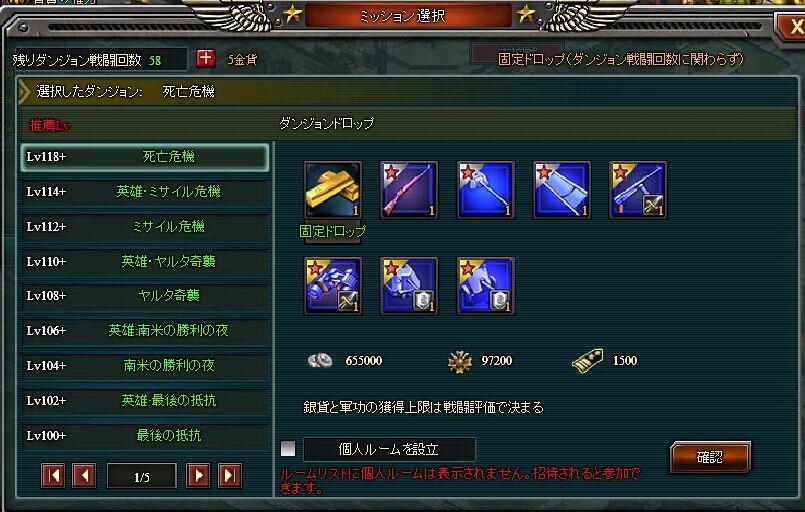This screenshot has height=512, width=805.
Task: Enable the 個人ルームを設立 checkbox
Action: point(288,449)
